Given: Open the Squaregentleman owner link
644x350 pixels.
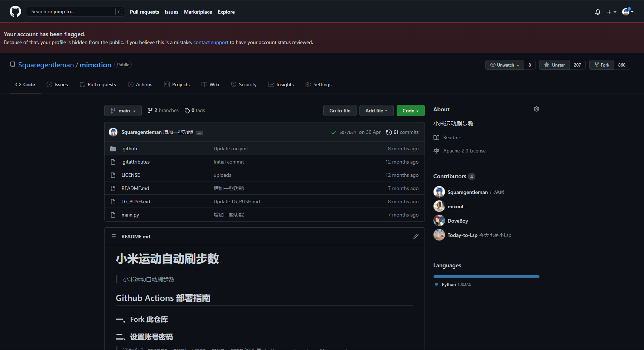Looking at the screenshot, I should click(x=46, y=65).
